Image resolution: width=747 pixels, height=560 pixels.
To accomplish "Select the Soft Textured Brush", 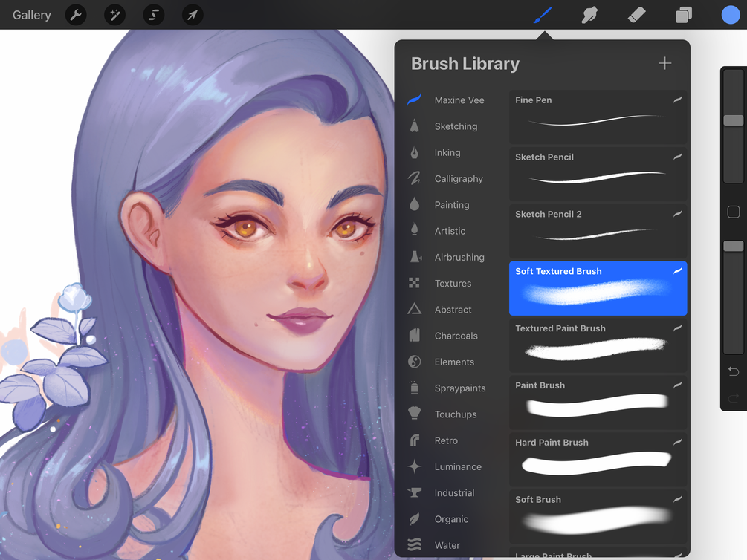I will coord(598,288).
